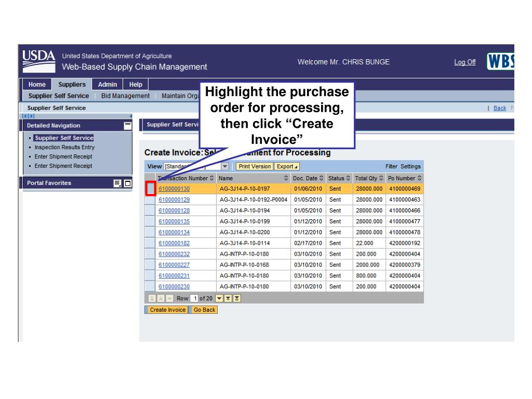
Task: Open Portal Favorites options menu icon
Action: tap(117, 183)
